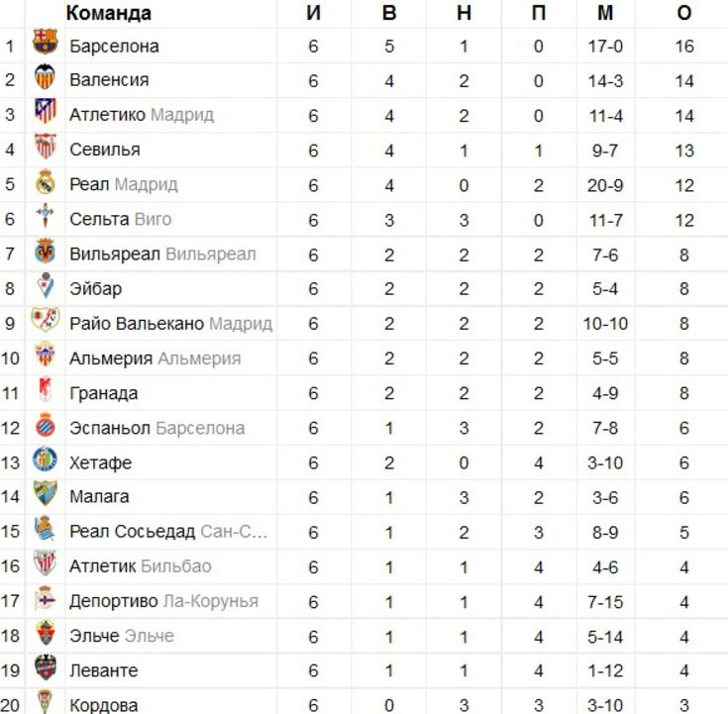The image size is (728, 714).
Task: Click the Celta Vigo crest icon
Action: coord(45,216)
